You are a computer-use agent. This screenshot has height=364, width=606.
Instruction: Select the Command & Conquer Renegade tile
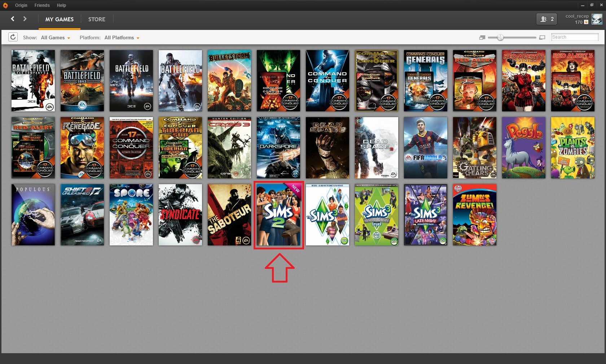[x=82, y=148]
